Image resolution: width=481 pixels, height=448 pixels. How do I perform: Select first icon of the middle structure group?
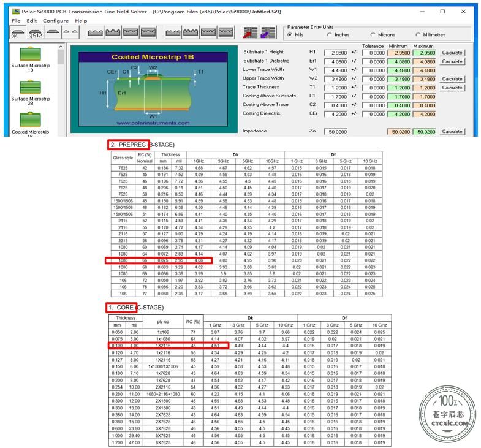(x=95, y=32)
